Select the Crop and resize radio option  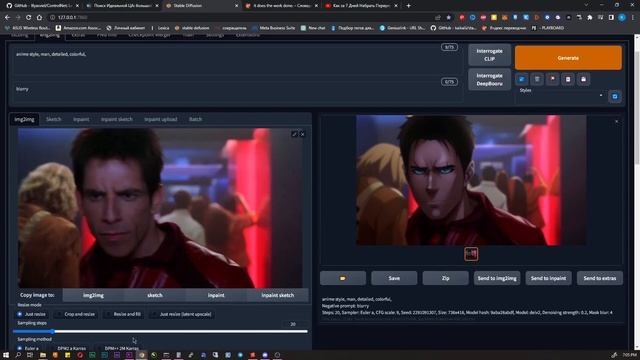(x=76, y=314)
